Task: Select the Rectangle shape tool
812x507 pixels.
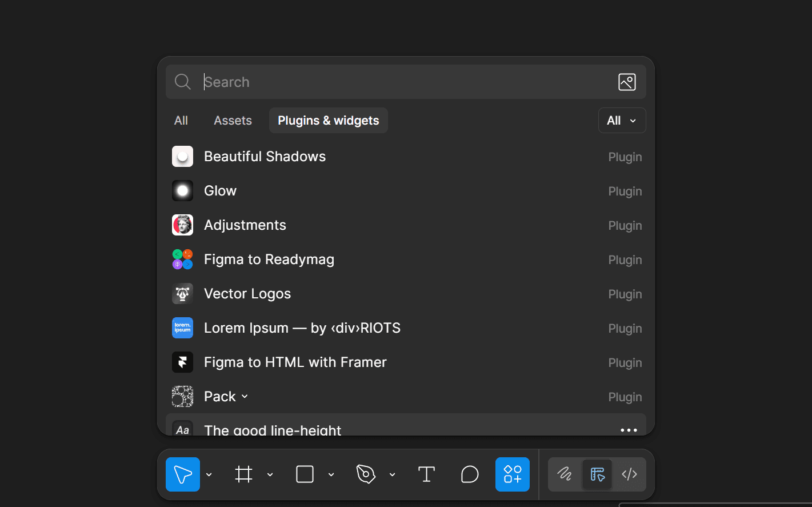Action: pos(305,474)
